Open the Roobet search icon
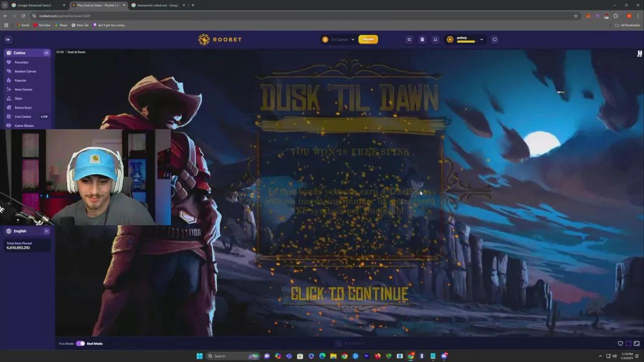This screenshot has height=362, width=644. [409, 39]
